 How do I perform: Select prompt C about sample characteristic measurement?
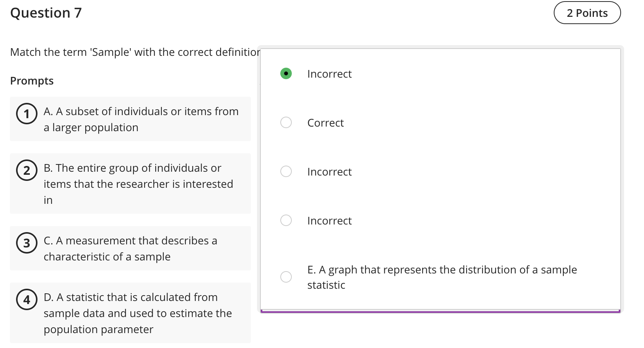[130, 248]
